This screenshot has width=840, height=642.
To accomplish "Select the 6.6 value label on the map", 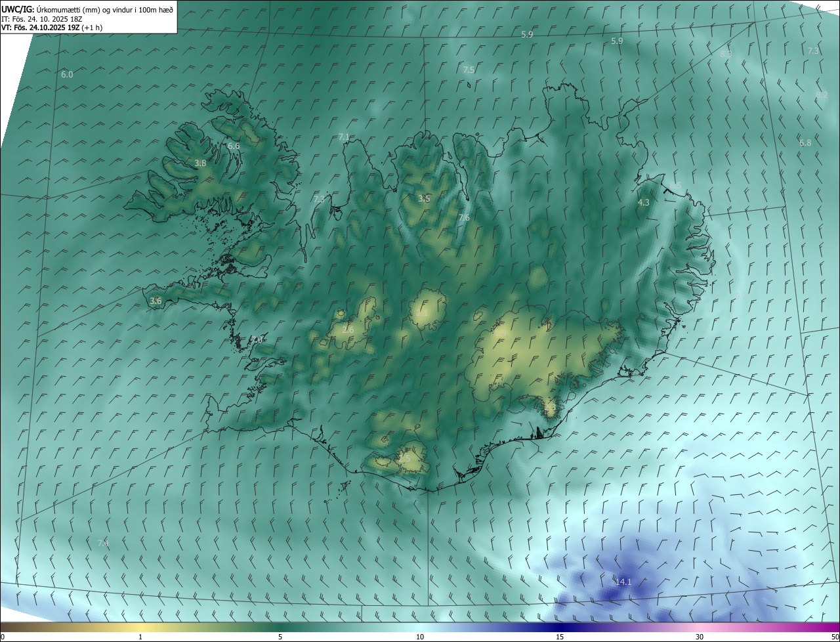I will (234, 146).
